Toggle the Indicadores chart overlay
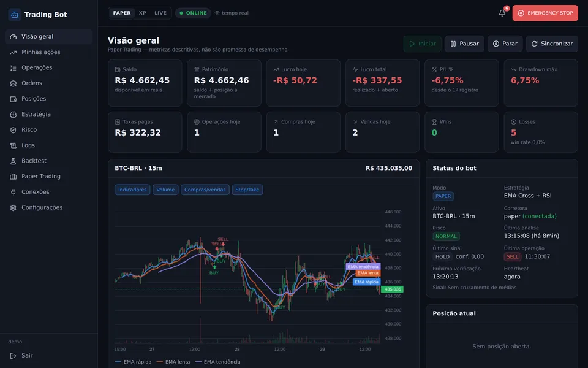Screen dimensions: 588x368 coord(132,190)
